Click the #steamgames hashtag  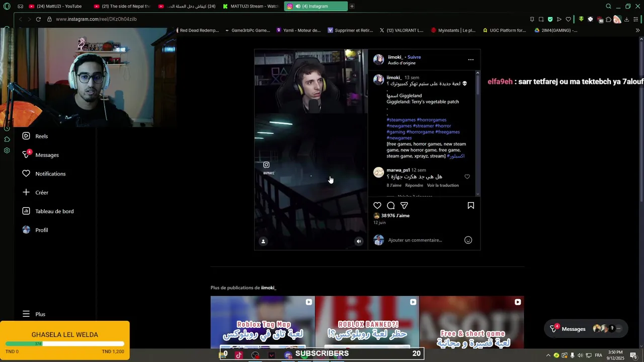[x=401, y=120]
